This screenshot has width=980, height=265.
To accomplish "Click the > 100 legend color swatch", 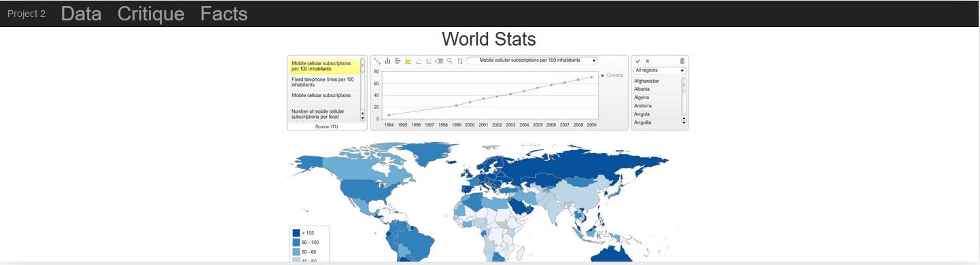I will (296, 233).
